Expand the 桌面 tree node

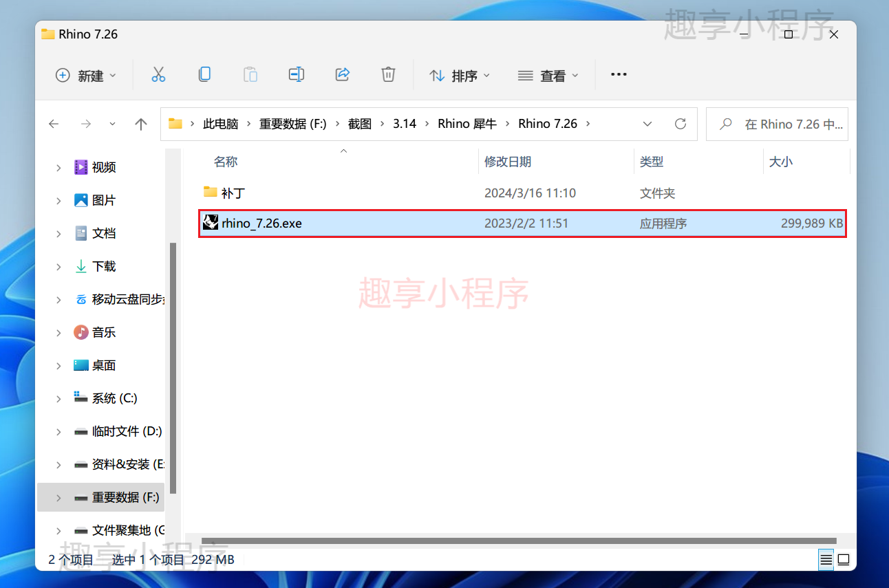(x=58, y=365)
